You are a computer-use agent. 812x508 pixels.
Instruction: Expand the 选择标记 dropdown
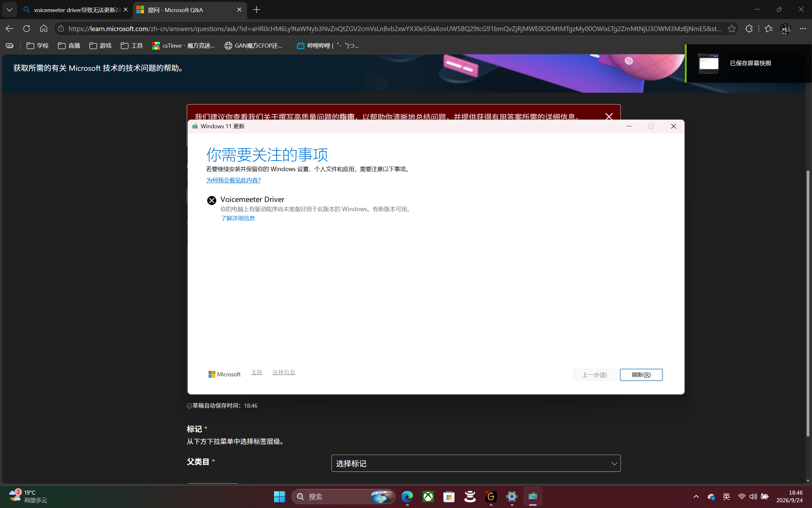(x=476, y=463)
